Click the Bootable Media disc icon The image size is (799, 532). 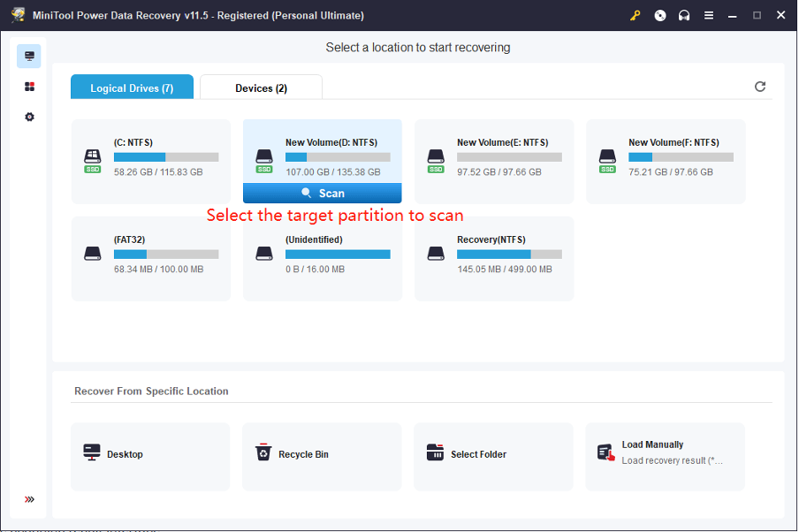(x=659, y=15)
